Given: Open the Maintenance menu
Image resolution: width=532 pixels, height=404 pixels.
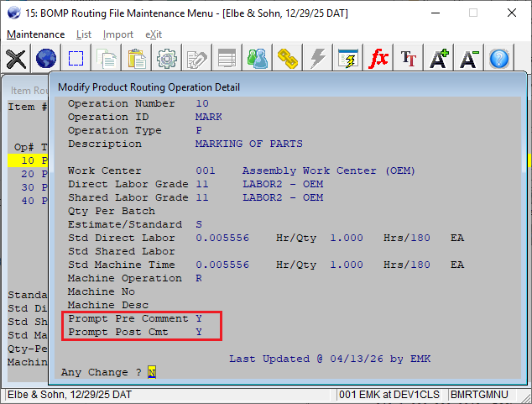Looking at the screenshot, I should click(35, 34).
